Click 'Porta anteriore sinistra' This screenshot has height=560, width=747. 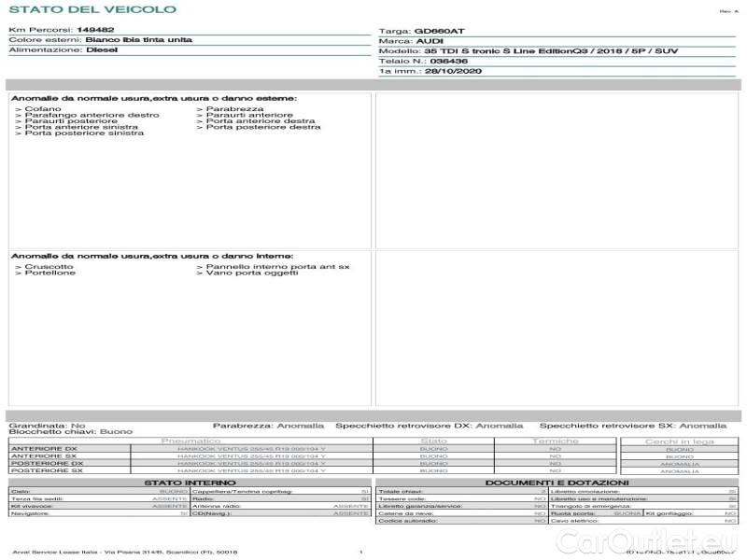point(81,127)
